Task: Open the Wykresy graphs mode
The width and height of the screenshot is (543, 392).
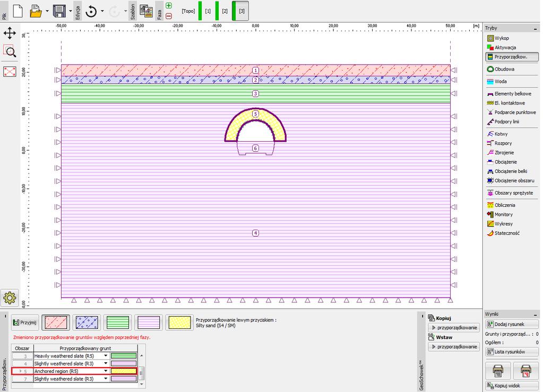Action: coord(504,223)
